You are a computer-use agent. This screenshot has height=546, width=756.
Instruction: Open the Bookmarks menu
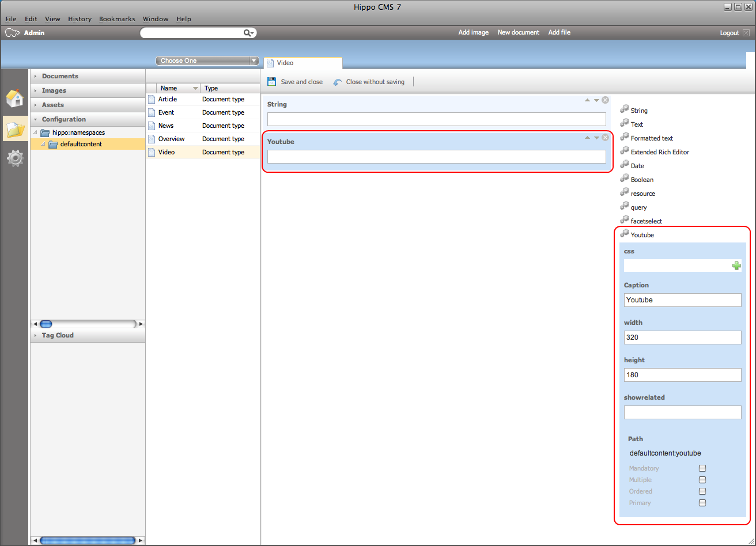click(x=117, y=19)
